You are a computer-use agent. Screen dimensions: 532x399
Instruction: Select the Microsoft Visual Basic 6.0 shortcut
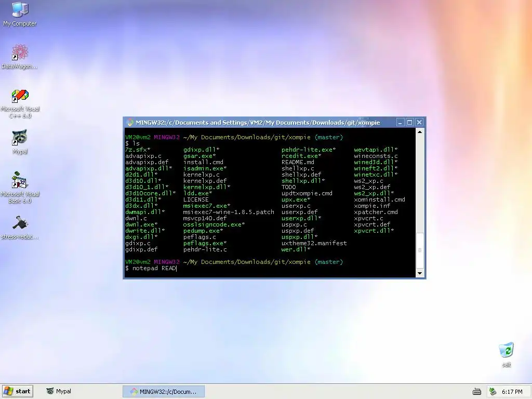point(20,187)
